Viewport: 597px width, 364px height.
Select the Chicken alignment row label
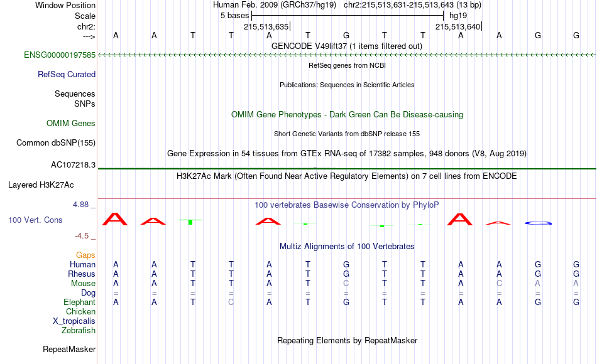(80, 311)
